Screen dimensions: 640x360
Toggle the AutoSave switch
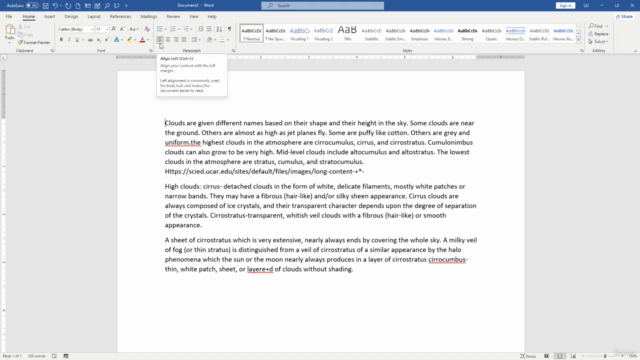(x=32, y=6)
